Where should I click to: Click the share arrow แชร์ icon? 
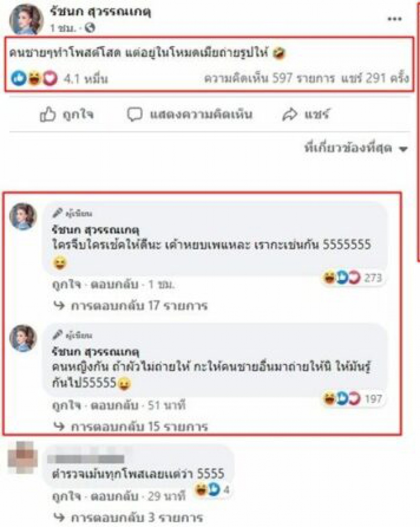[x=290, y=115]
